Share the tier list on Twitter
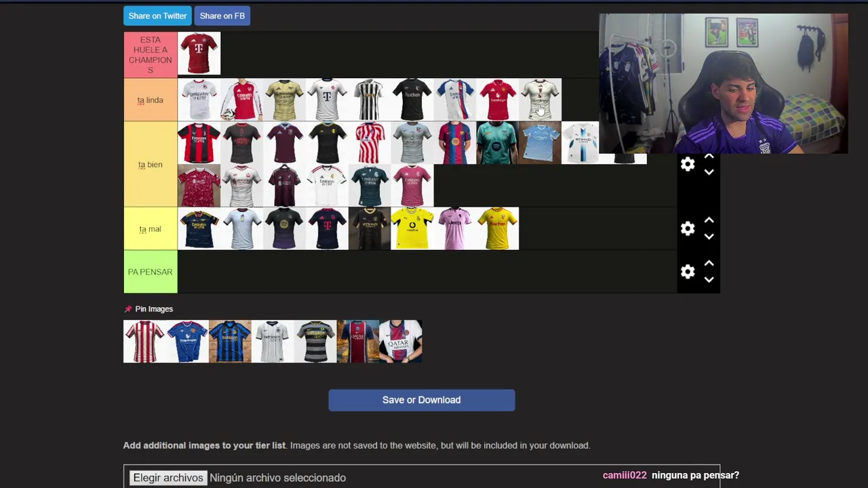This screenshot has width=868, height=488. pyautogui.click(x=157, y=16)
